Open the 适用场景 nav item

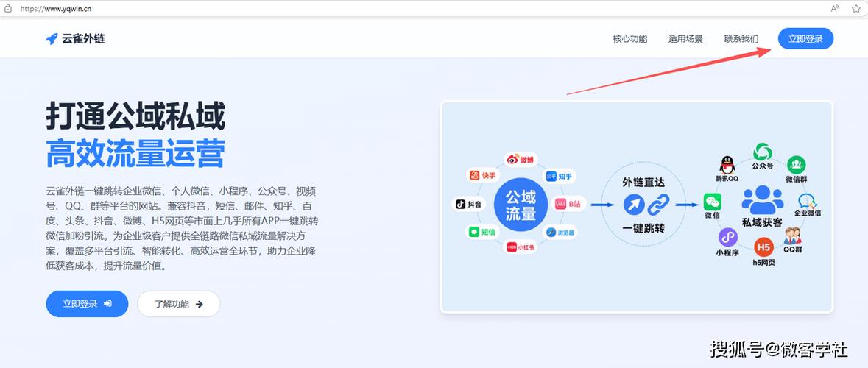(x=685, y=39)
